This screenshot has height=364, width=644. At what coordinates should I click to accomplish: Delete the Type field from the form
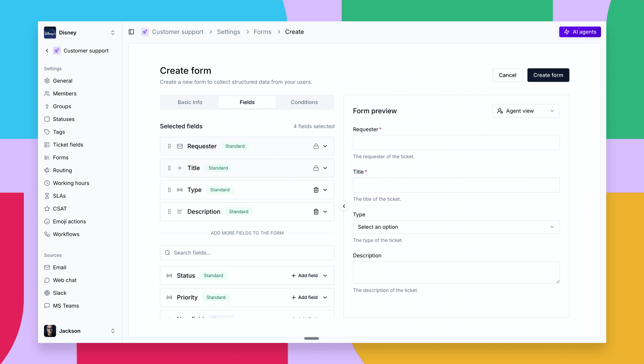(x=316, y=190)
